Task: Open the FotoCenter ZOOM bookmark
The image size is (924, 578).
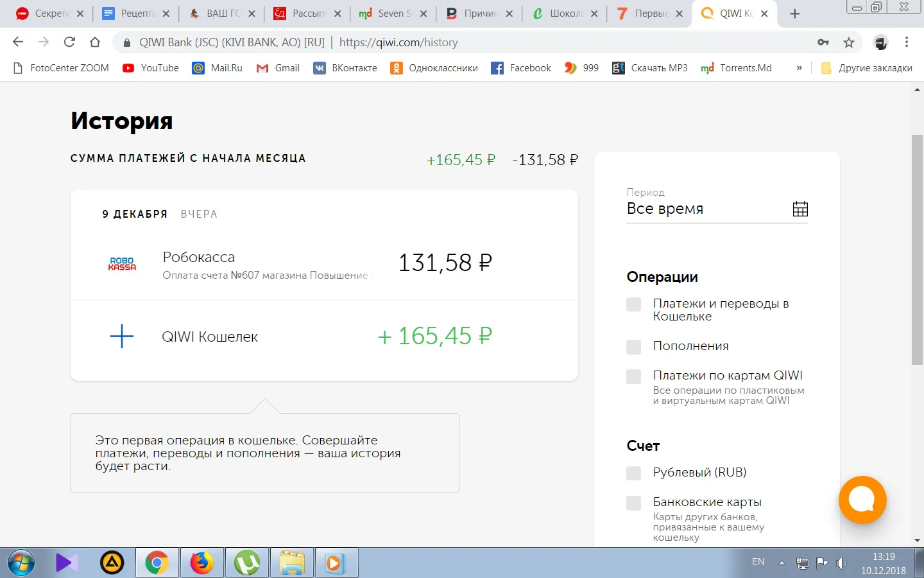Action: point(61,68)
